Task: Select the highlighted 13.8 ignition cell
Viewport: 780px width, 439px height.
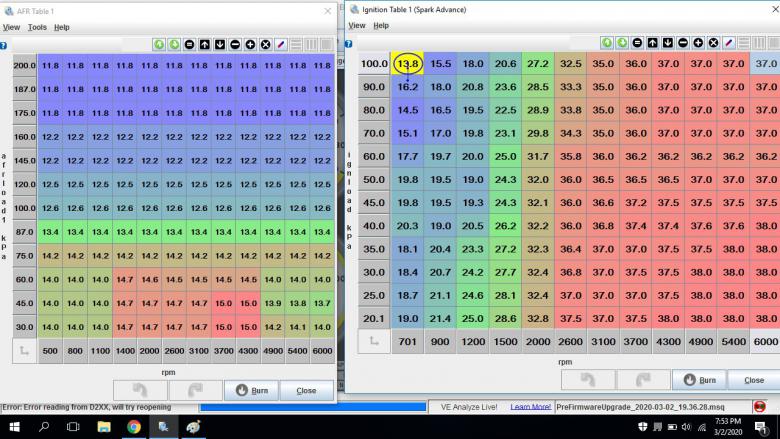Action: [407, 63]
